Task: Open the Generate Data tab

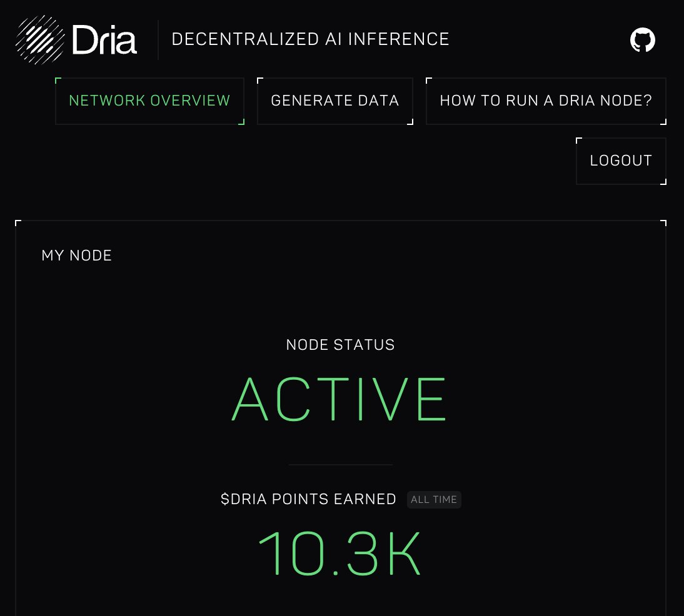Action: click(334, 101)
